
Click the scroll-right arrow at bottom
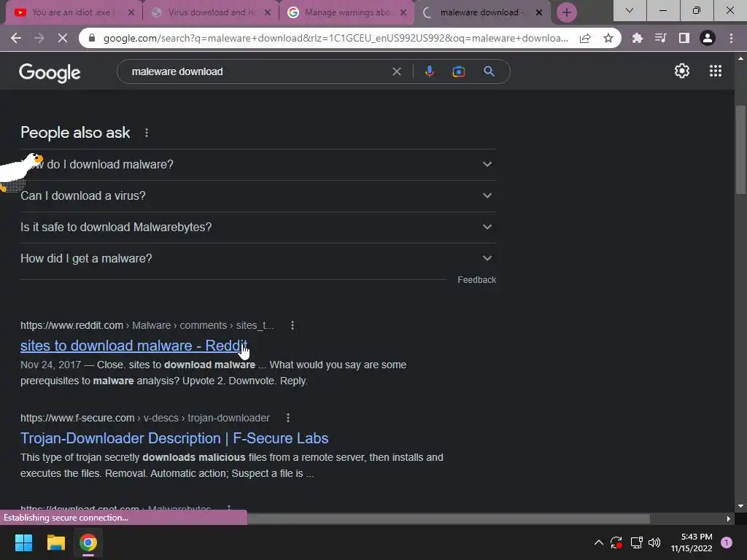pos(729,518)
